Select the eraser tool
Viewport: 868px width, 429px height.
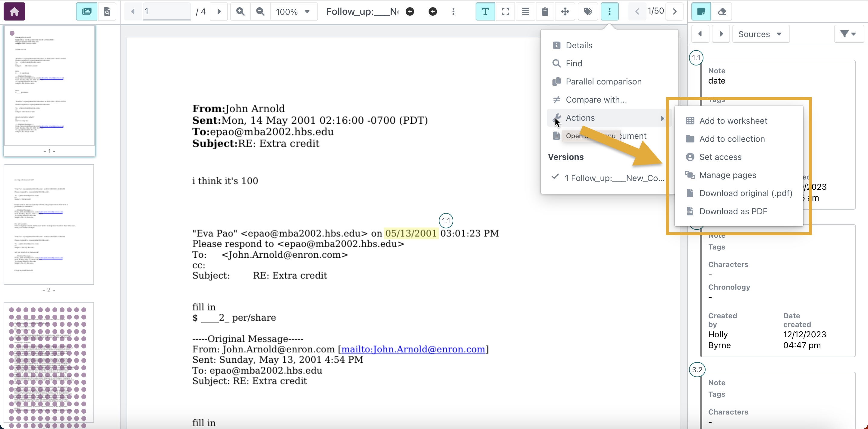722,11
